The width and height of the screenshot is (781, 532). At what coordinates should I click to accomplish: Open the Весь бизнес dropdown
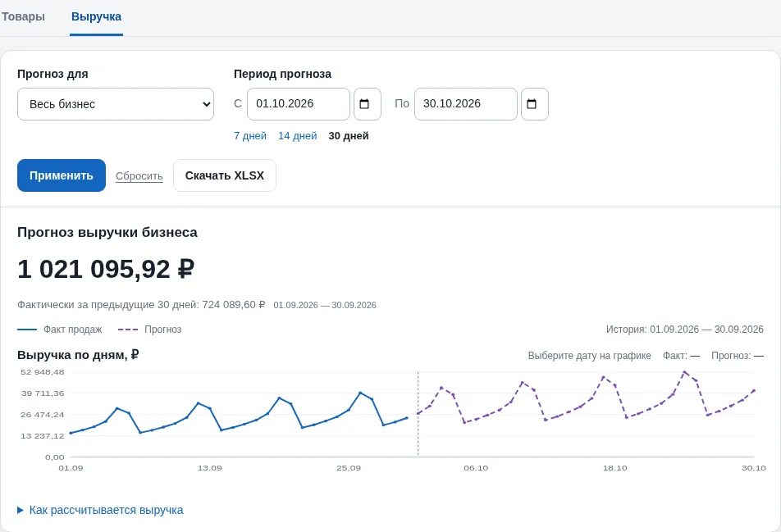116,104
